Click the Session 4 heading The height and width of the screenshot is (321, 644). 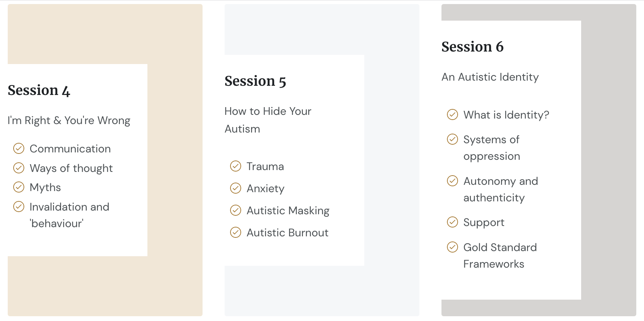(x=39, y=90)
